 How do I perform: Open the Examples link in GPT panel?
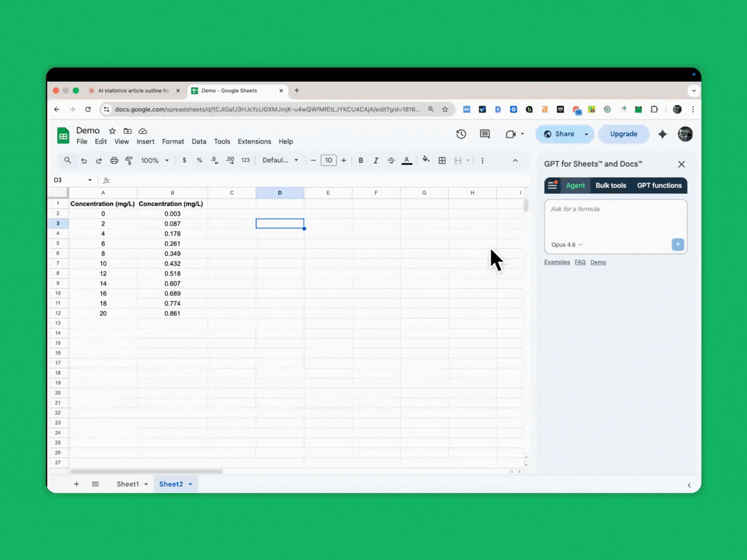[x=557, y=262]
